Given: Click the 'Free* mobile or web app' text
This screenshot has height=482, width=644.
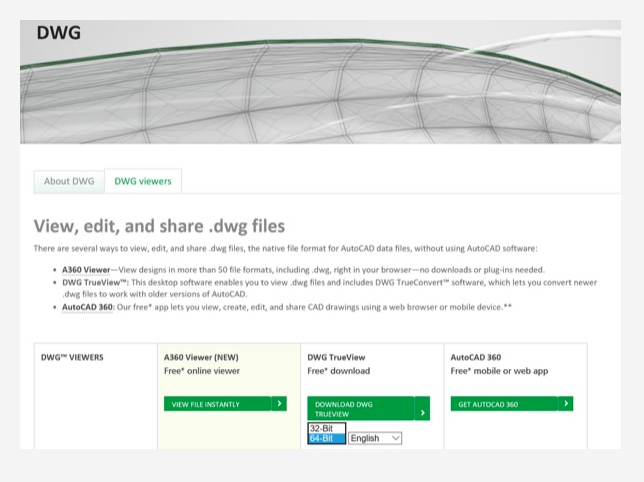Looking at the screenshot, I should pos(499,371).
